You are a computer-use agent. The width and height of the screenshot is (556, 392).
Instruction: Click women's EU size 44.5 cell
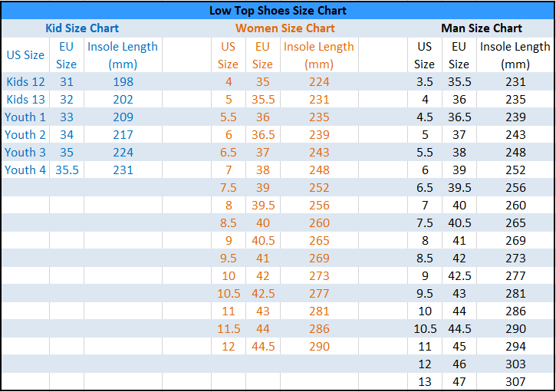click(x=262, y=347)
